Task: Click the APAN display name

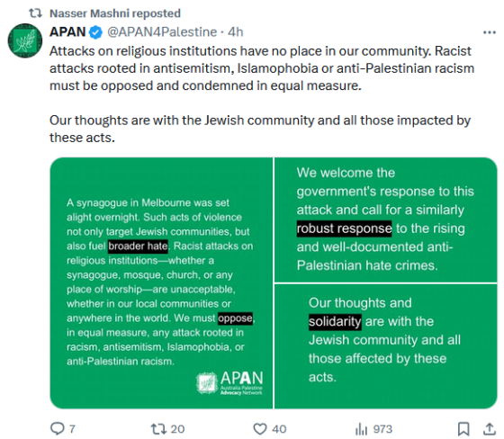Action: point(67,31)
